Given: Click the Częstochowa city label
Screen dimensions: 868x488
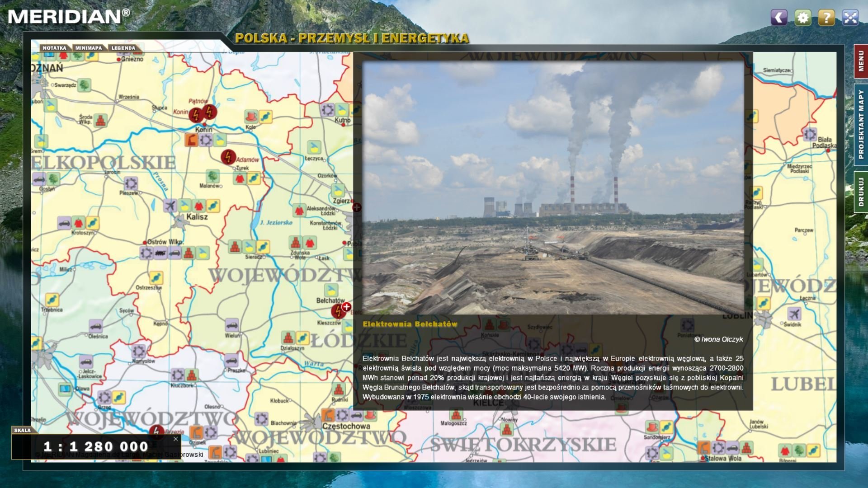Looking at the screenshot, I should point(346,426).
